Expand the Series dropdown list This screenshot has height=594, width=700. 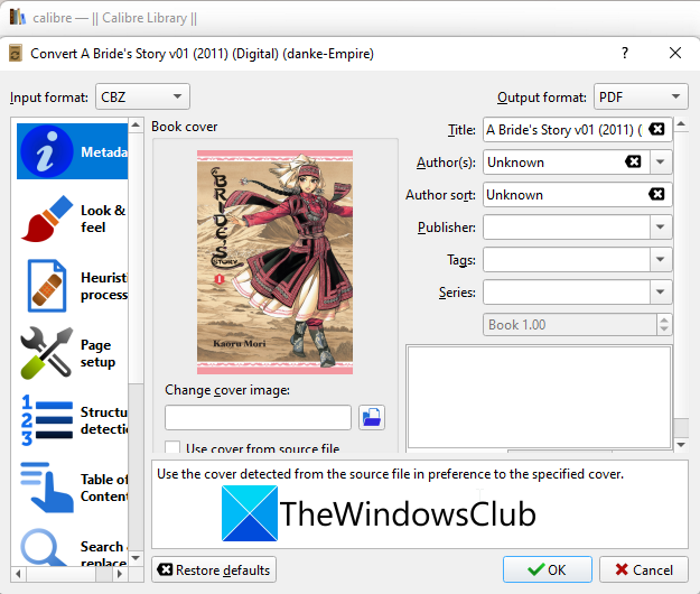(660, 292)
